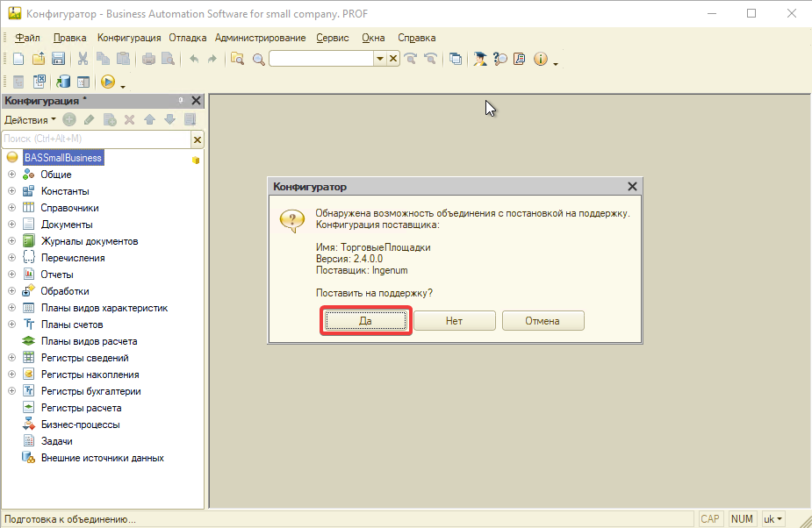Open the uk keyboard layout selector in the status bar
Screen dimensions: 812x528
tap(773, 519)
